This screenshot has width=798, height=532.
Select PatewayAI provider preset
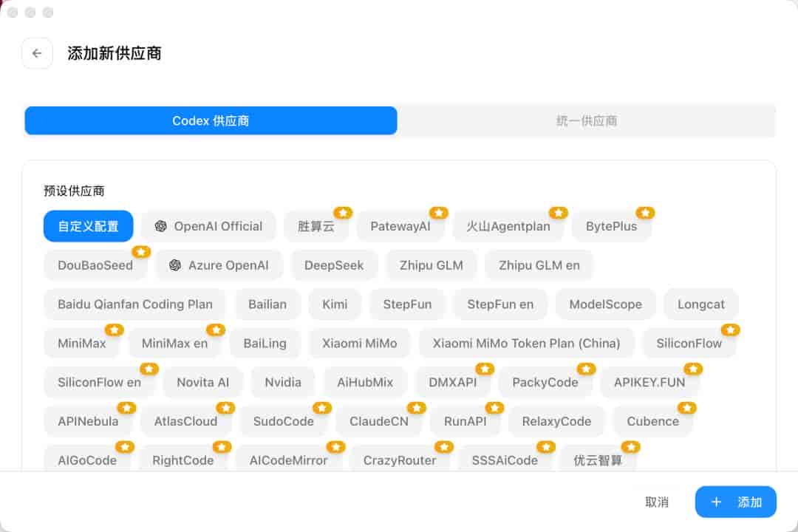pyautogui.click(x=400, y=226)
